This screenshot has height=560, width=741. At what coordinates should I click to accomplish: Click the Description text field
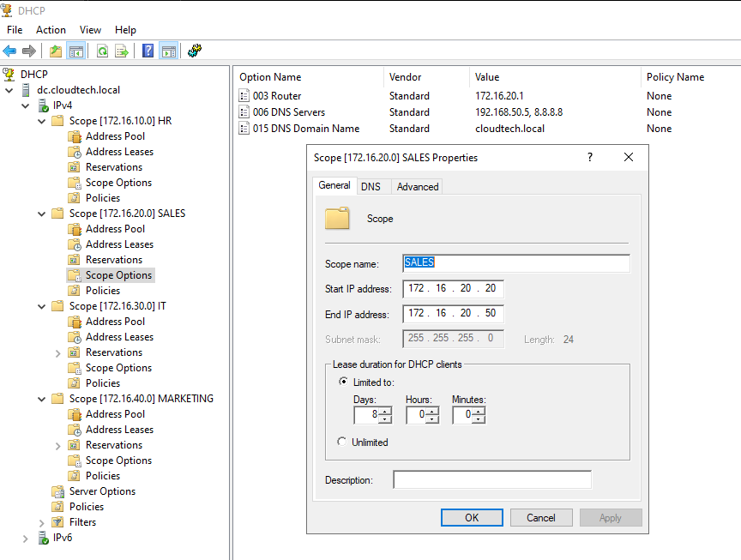pos(491,480)
